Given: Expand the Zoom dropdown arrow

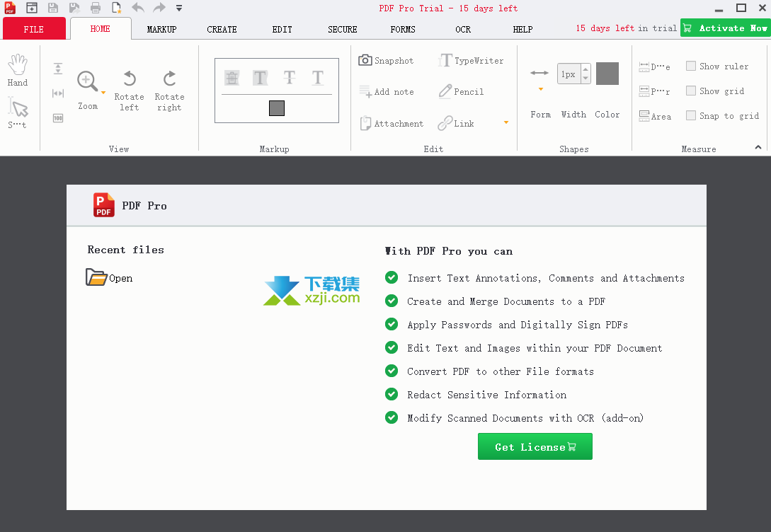Looking at the screenshot, I should tap(103, 93).
